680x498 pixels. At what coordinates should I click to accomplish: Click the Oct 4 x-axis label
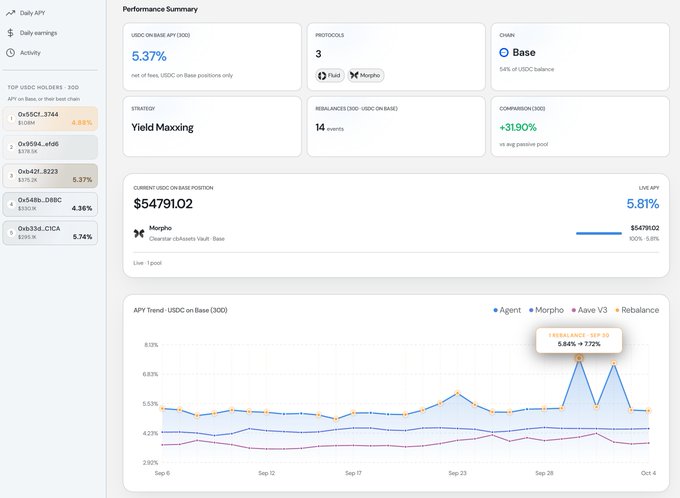pyautogui.click(x=648, y=473)
